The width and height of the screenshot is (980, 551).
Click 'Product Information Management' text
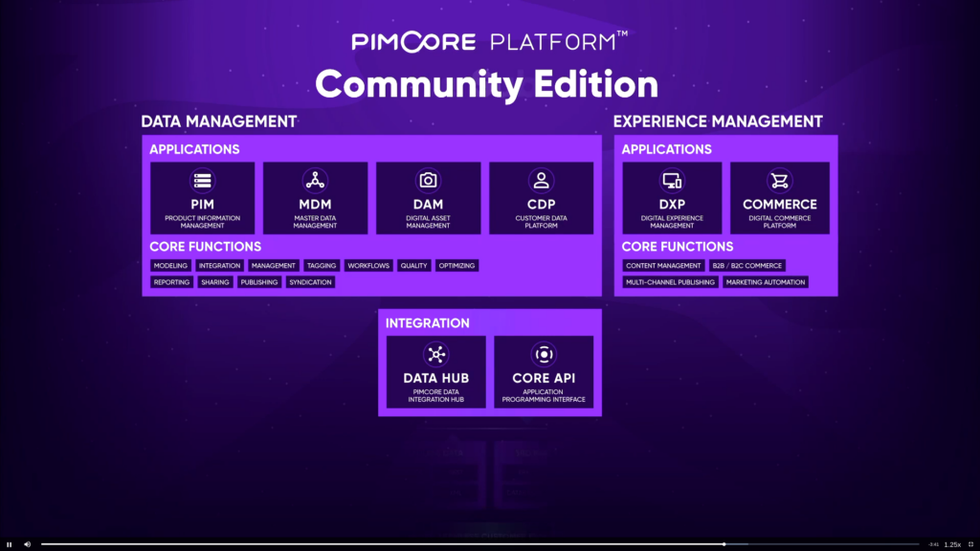[203, 222]
